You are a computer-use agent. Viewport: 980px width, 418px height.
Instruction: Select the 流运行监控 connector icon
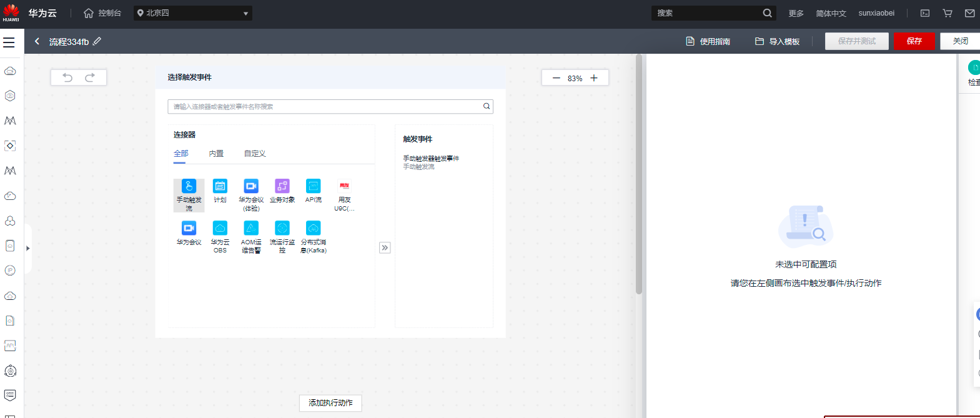click(x=282, y=228)
